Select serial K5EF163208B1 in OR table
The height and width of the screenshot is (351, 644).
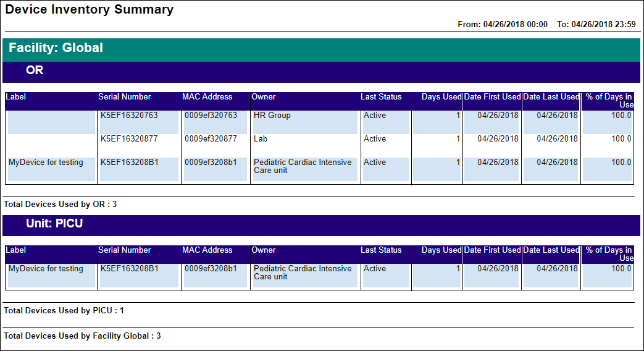click(x=130, y=163)
